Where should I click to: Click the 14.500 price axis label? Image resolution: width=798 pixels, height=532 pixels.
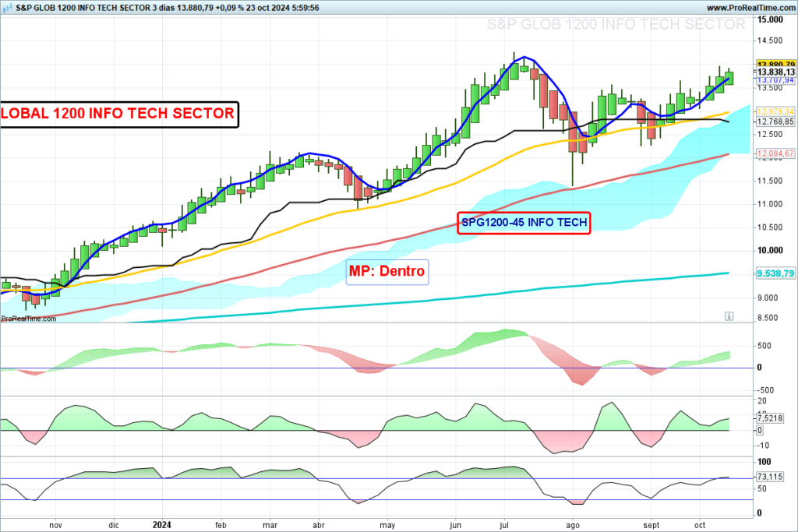770,41
